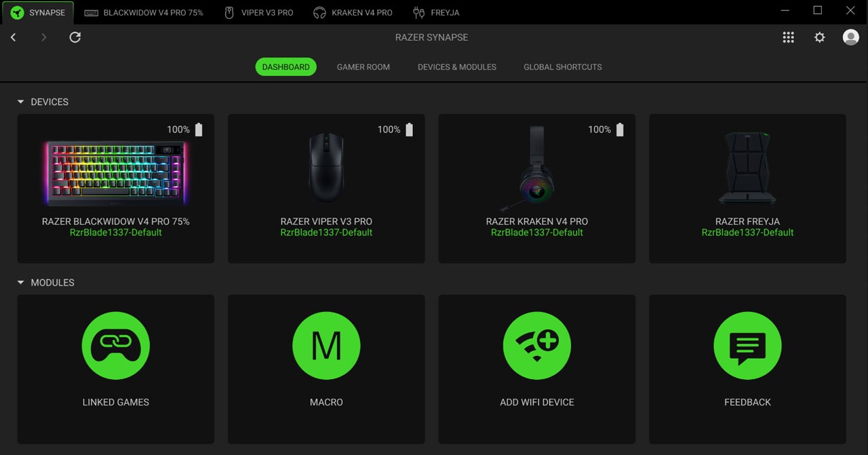This screenshot has height=455, width=868.
Task: Go forward with the right arrow
Action: pos(44,37)
